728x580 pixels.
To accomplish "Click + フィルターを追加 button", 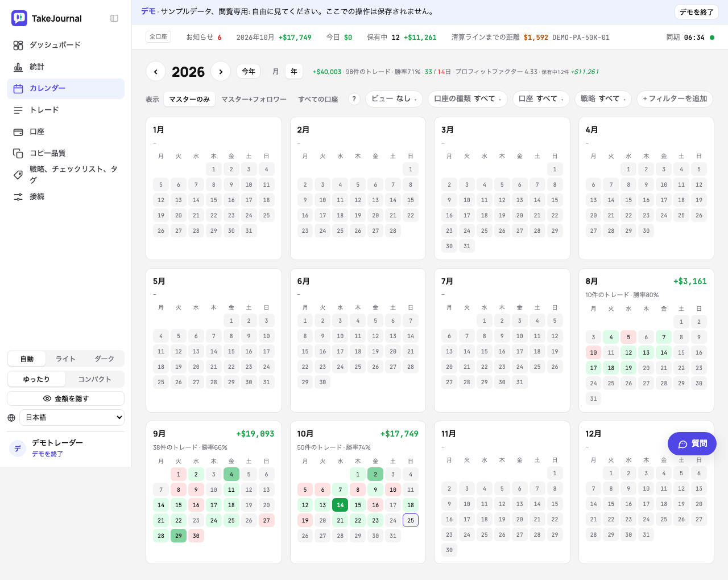I will 675,98.
